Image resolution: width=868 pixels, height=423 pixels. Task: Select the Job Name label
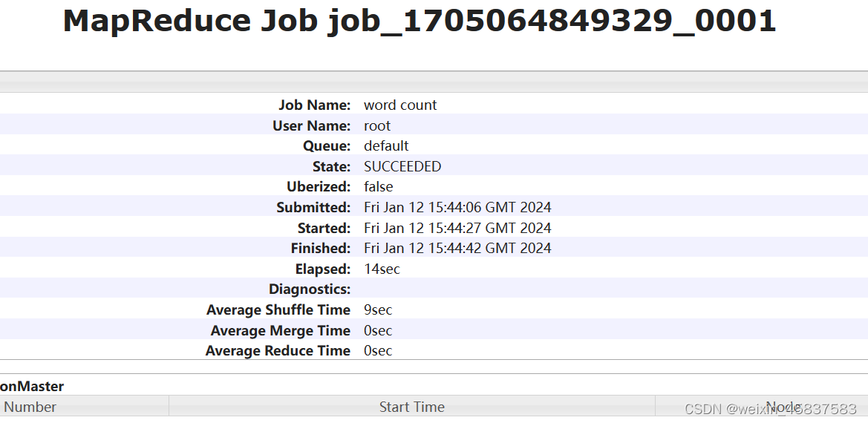click(314, 105)
